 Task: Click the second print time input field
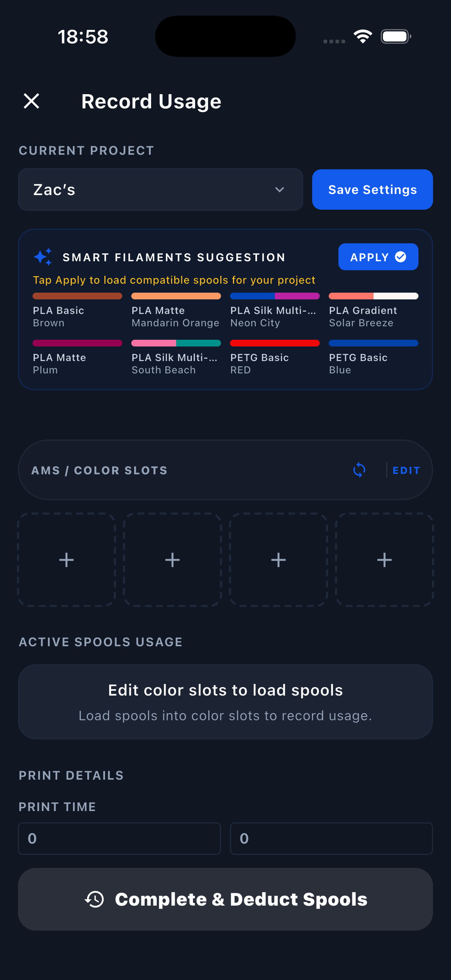331,838
